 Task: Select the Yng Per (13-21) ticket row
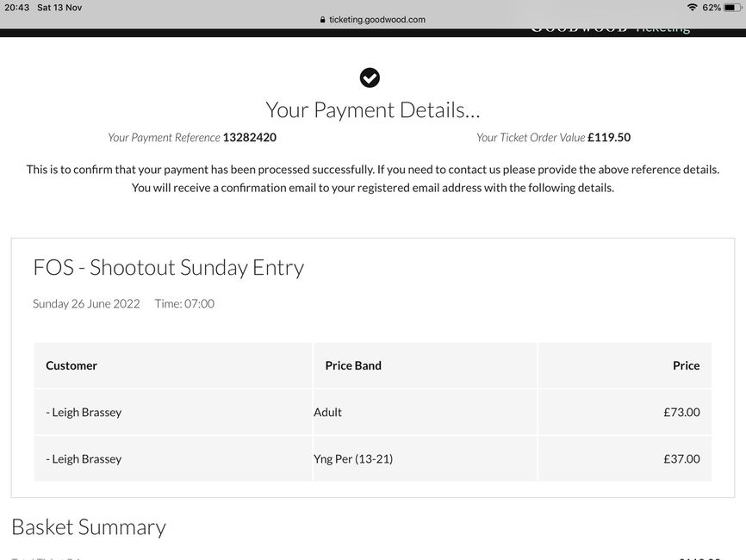[372, 458]
